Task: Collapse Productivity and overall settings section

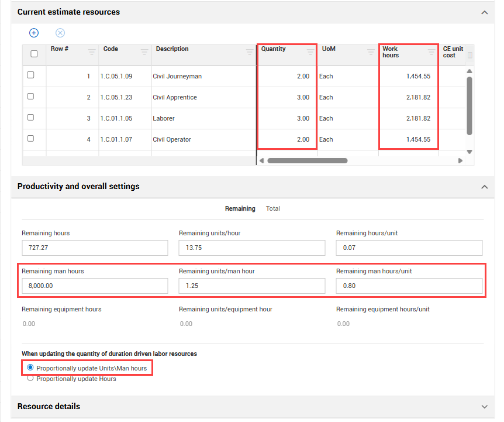Action: pyautogui.click(x=484, y=187)
